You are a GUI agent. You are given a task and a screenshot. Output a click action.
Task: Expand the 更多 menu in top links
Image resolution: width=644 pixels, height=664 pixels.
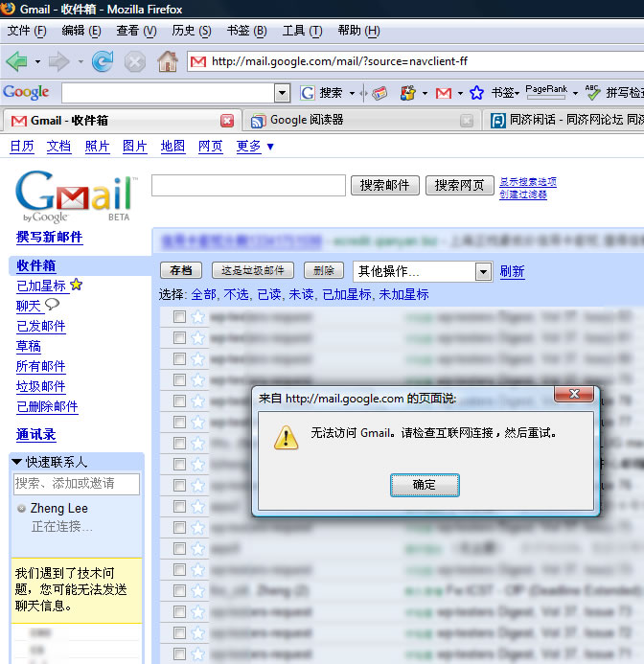coord(256,147)
